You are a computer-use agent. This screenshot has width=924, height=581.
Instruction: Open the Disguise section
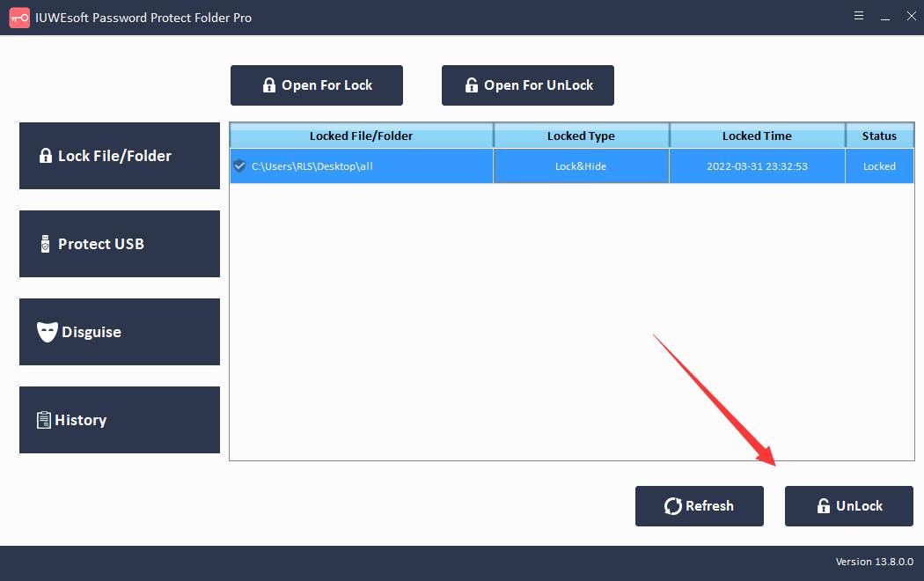tap(120, 332)
